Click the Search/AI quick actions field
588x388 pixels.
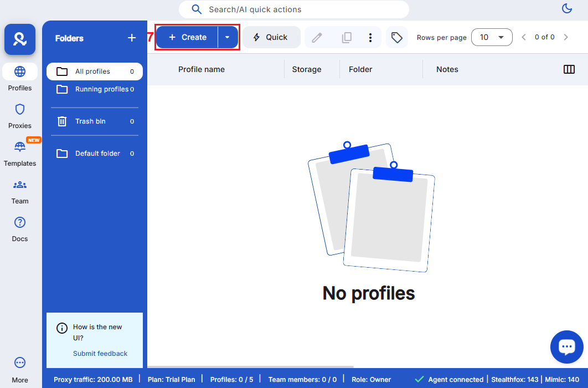click(x=293, y=9)
